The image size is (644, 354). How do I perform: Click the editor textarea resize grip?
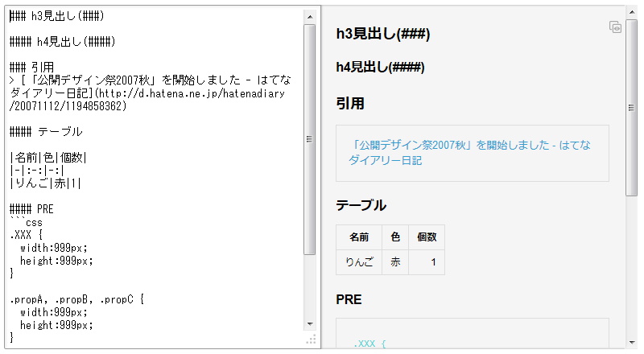311,340
